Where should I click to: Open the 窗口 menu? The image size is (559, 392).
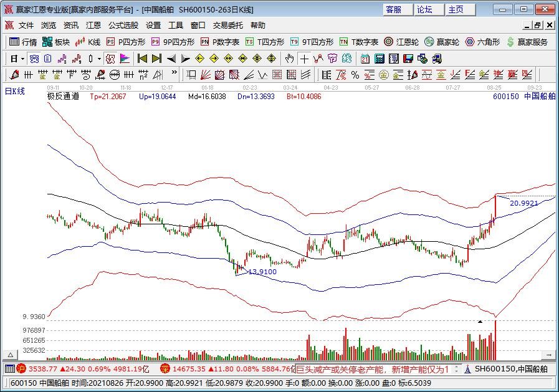198,26
